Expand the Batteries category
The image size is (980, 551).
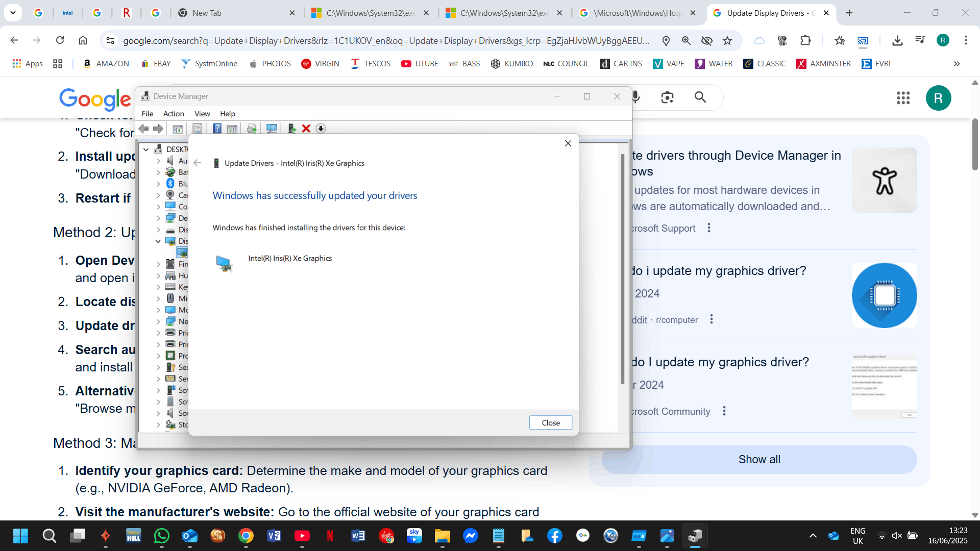(x=158, y=172)
